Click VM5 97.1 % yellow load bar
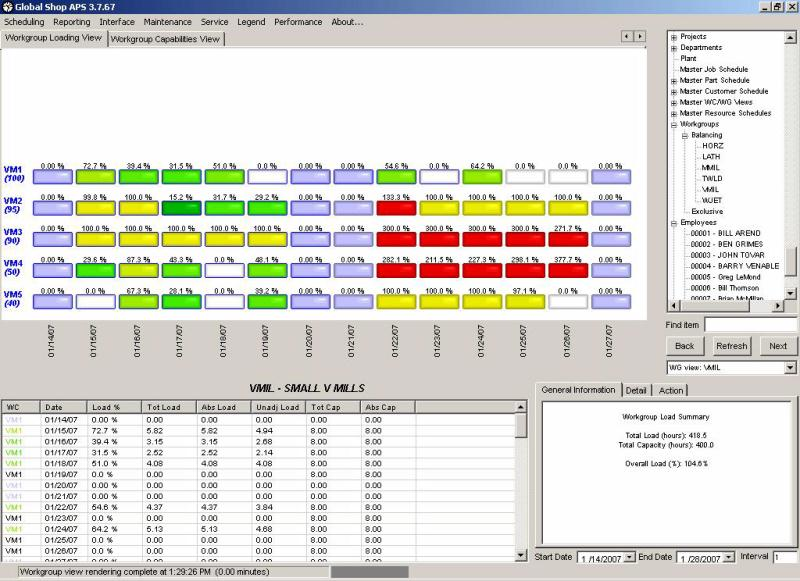This screenshot has height=581, width=800. (525, 301)
